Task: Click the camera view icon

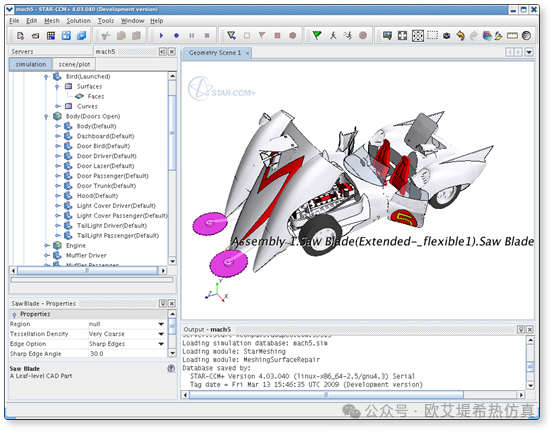Action: pos(447,36)
